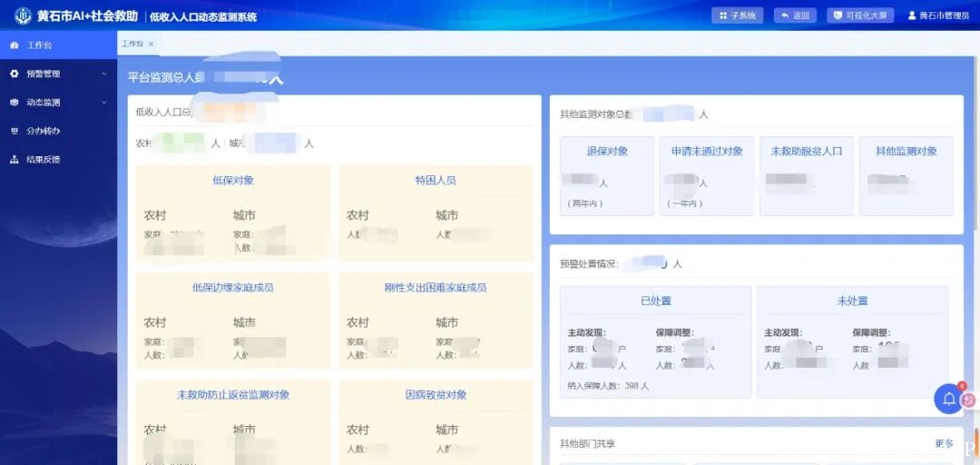Click the 分办转办 sidebar icon
Viewport: 980px width, 465px height.
(x=14, y=131)
